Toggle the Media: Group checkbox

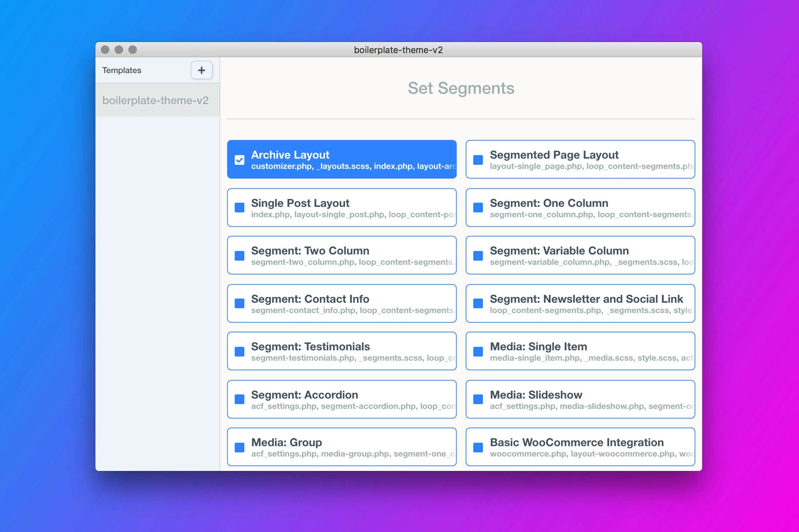point(239,447)
